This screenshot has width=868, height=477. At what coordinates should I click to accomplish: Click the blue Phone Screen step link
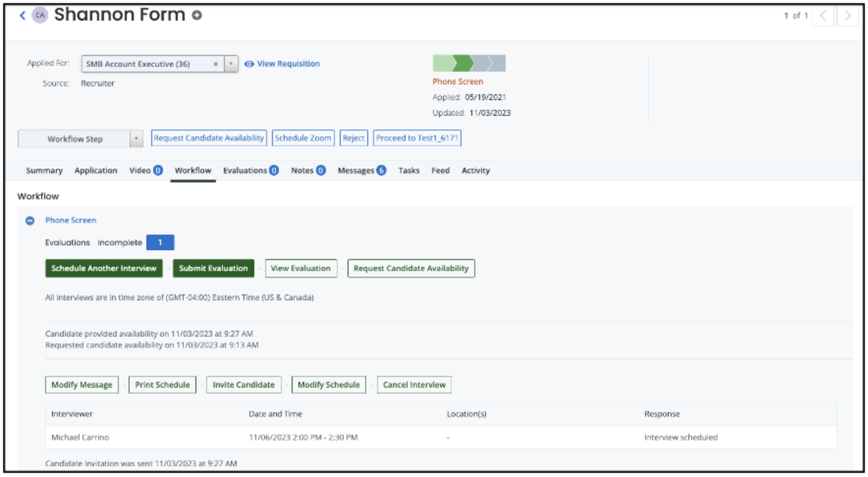(x=71, y=220)
